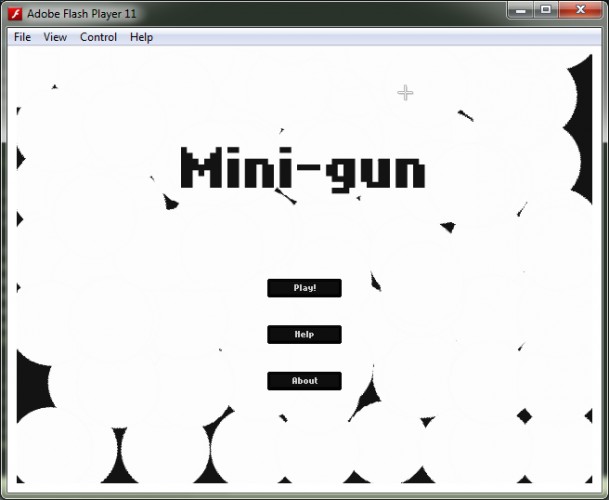Minimize the Flash Player window

coord(520,10)
